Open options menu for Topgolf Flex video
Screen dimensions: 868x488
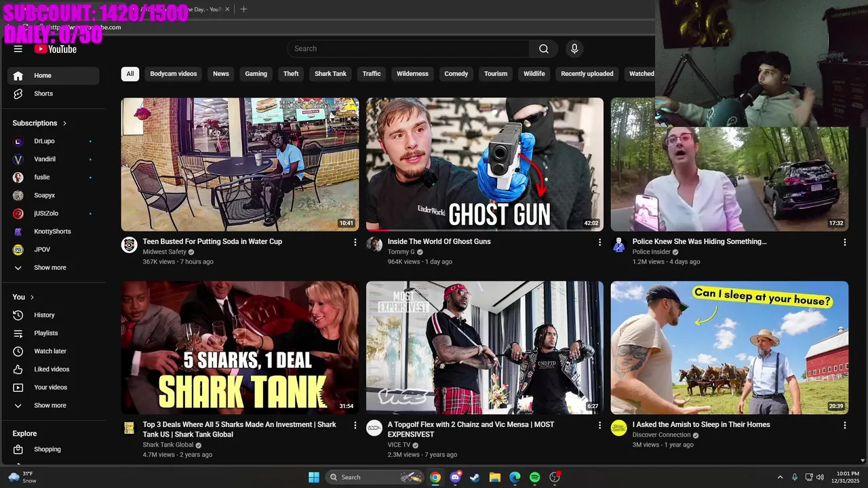click(x=599, y=425)
